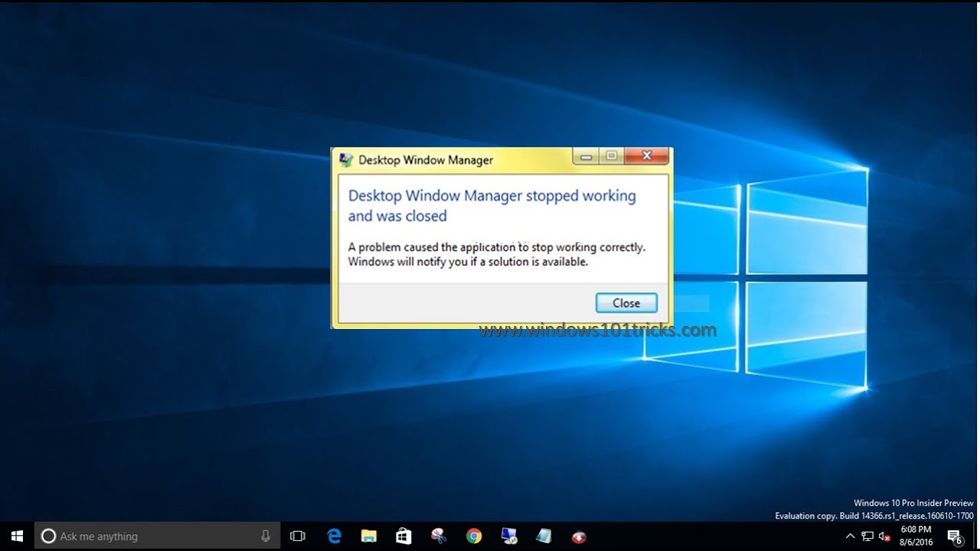Open the Action Center notifications icon

coord(955,536)
